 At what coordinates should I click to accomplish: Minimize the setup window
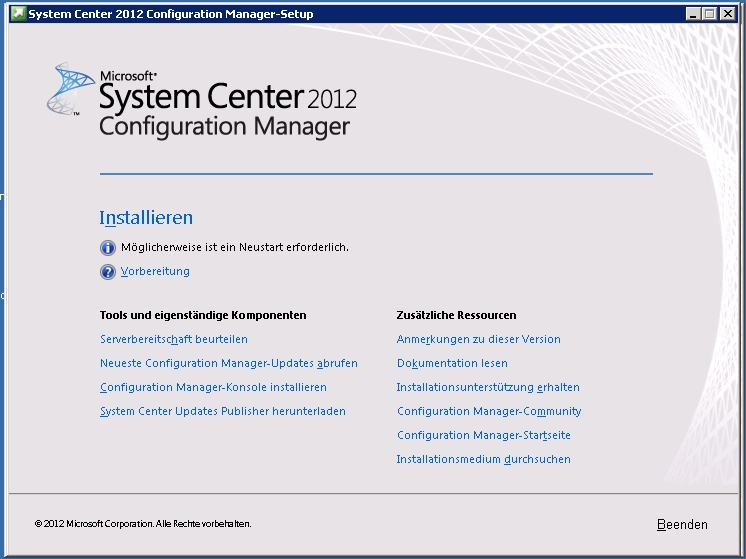click(693, 14)
